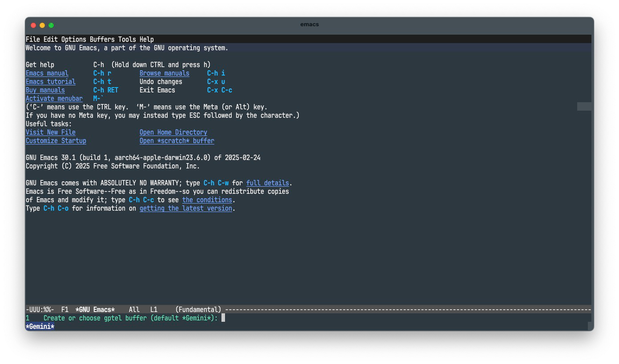Click the Get help label
The width and height of the screenshot is (619, 364).
(40, 65)
